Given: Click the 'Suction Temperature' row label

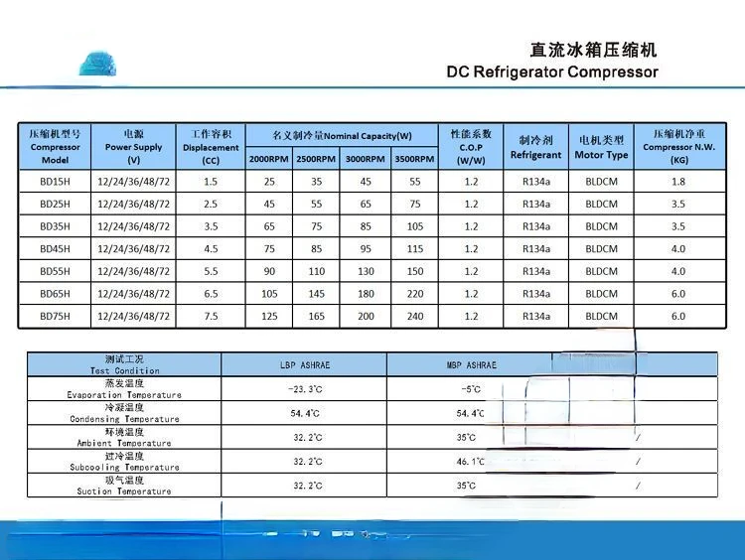Looking at the screenshot, I should [124, 486].
